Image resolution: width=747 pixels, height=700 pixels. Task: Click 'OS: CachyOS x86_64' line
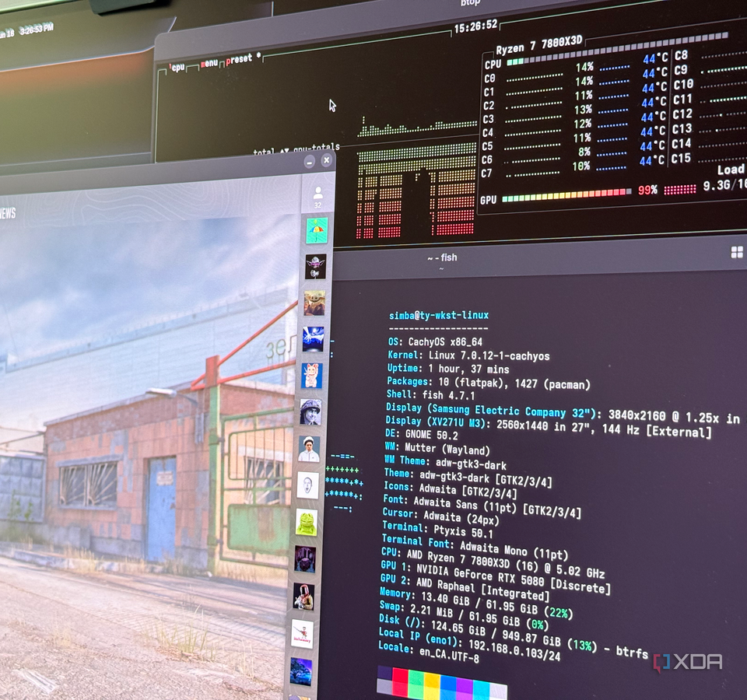[x=435, y=342]
